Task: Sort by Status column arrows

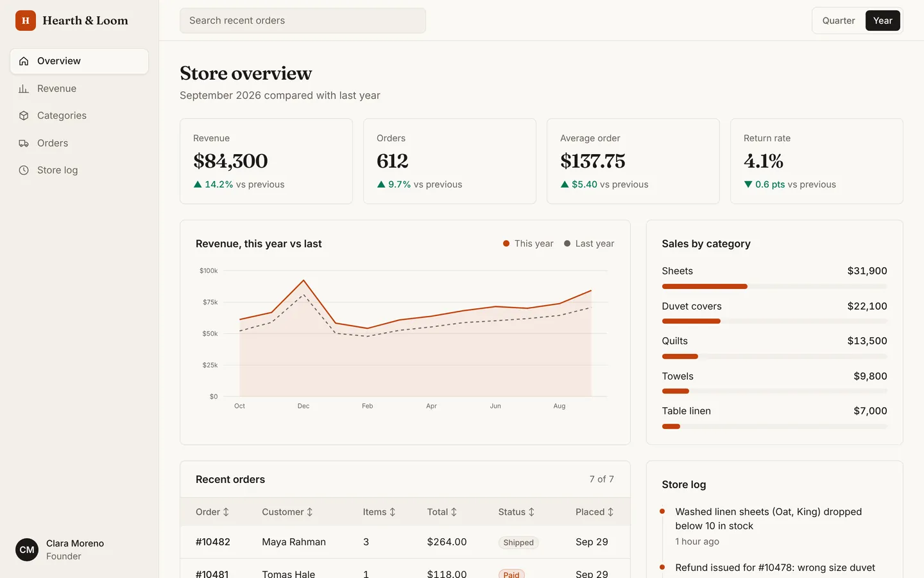Action: (531, 512)
